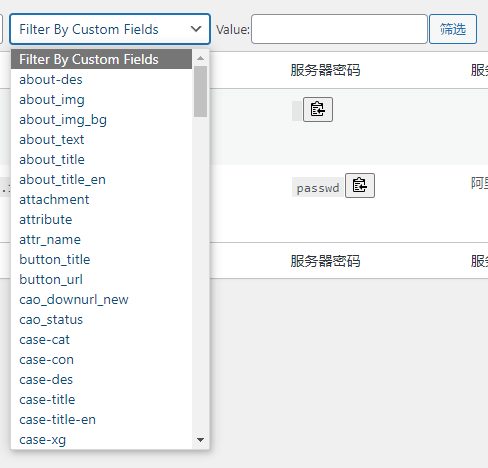Select the about_img_bg option

click(x=101, y=119)
